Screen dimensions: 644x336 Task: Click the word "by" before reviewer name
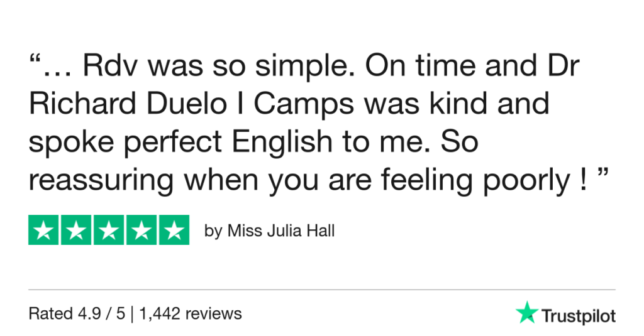213,231
